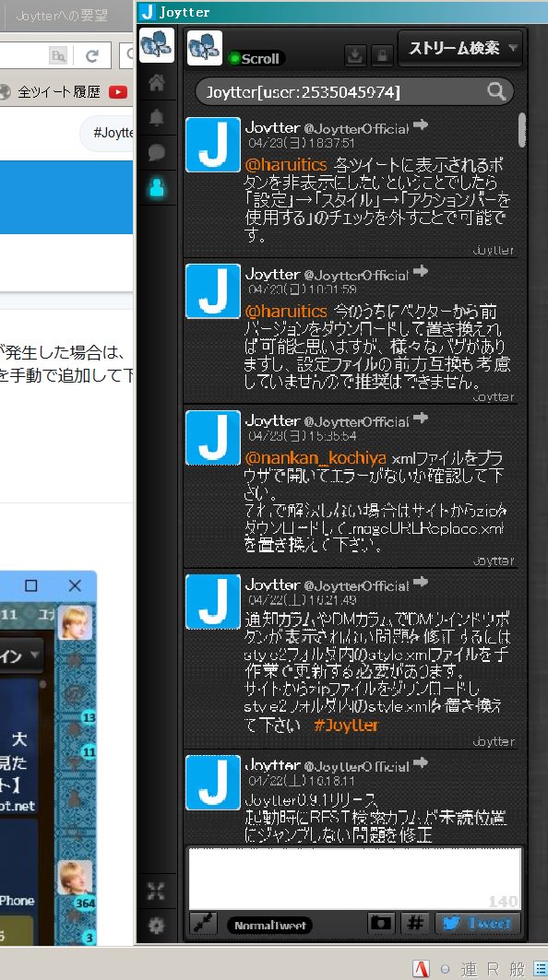Open the notifications bell column in Joytter

point(157,117)
